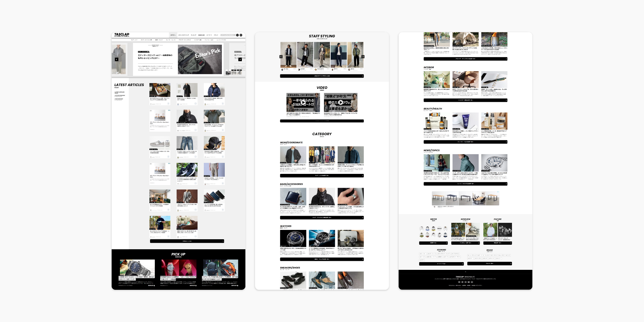
Task: Click the INTERIOR section's black list button
Action: click(x=465, y=100)
